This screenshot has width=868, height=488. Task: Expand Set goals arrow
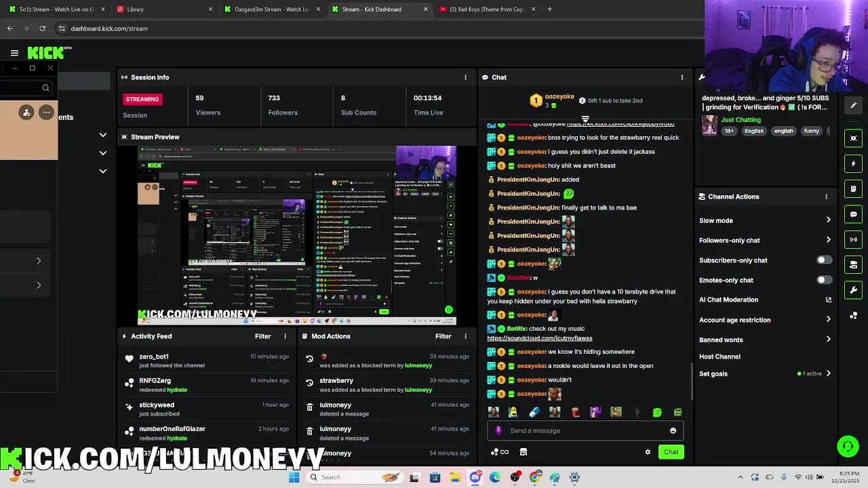pos(828,373)
